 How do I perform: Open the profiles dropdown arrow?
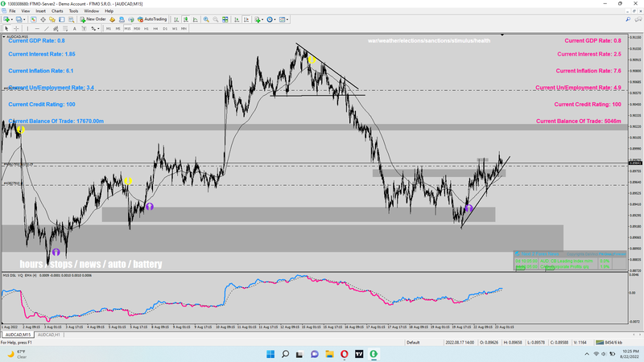(26, 19)
